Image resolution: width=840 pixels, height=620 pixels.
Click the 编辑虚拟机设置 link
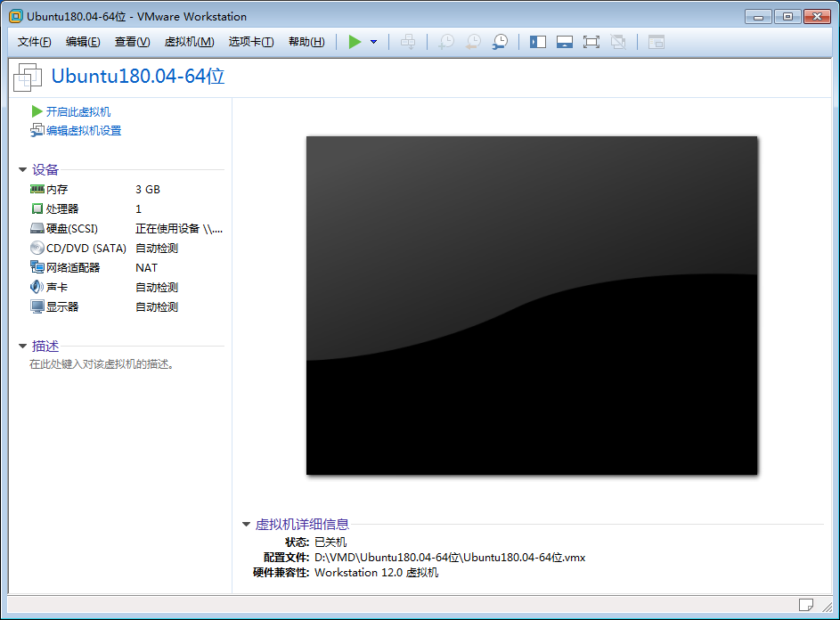point(84,131)
